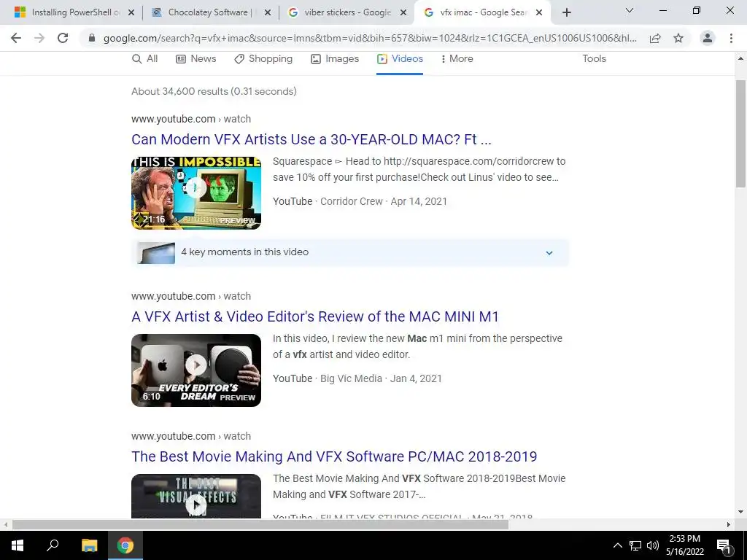Image resolution: width=747 pixels, height=560 pixels.
Task: Click the browser forward arrow
Action: [39, 38]
